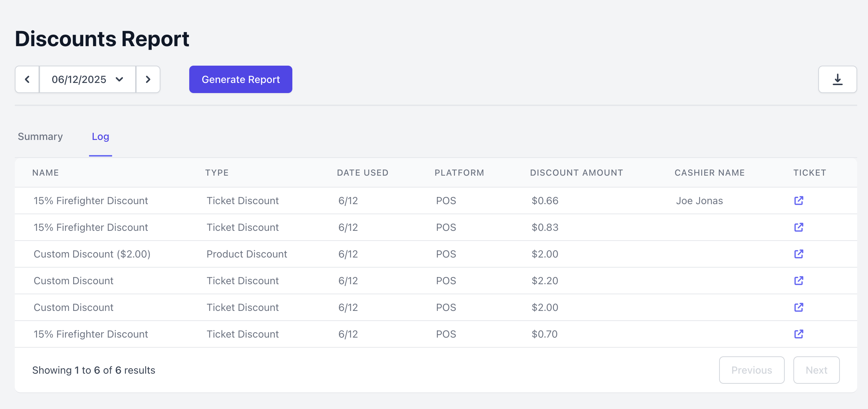The height and width of the screenshot is (409, 868).
Task: Open ticket for $0.83 Firefighter Discount
Action: click(799, 227)
